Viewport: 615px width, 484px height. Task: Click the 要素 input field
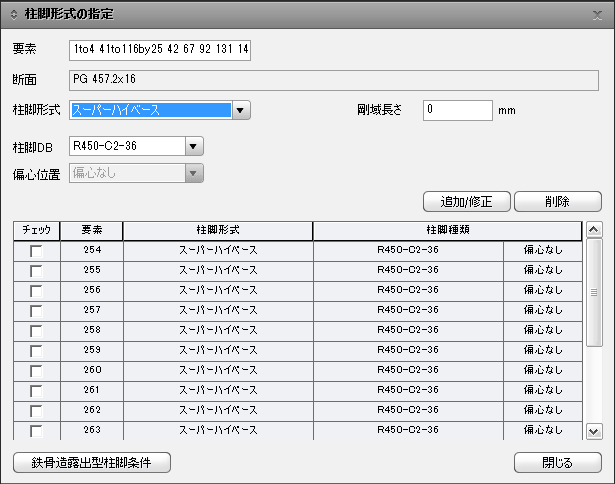(160, 50)
